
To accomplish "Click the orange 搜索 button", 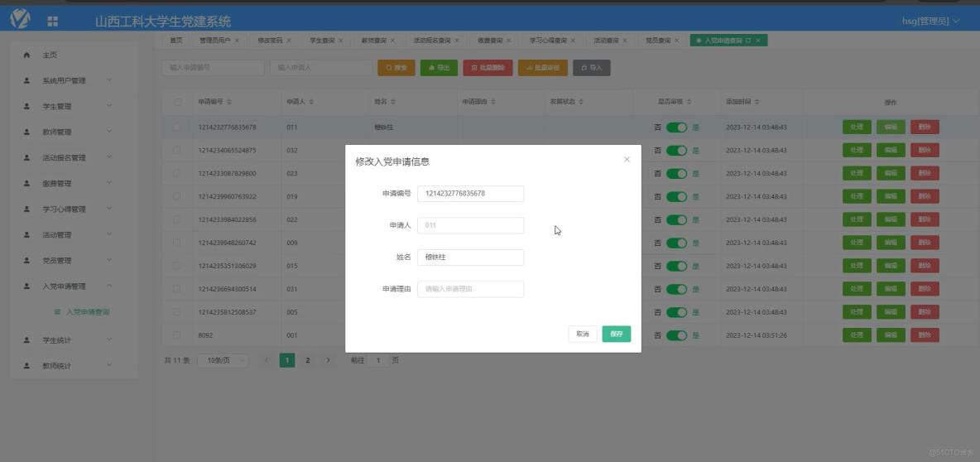I will tap(396, 68).
